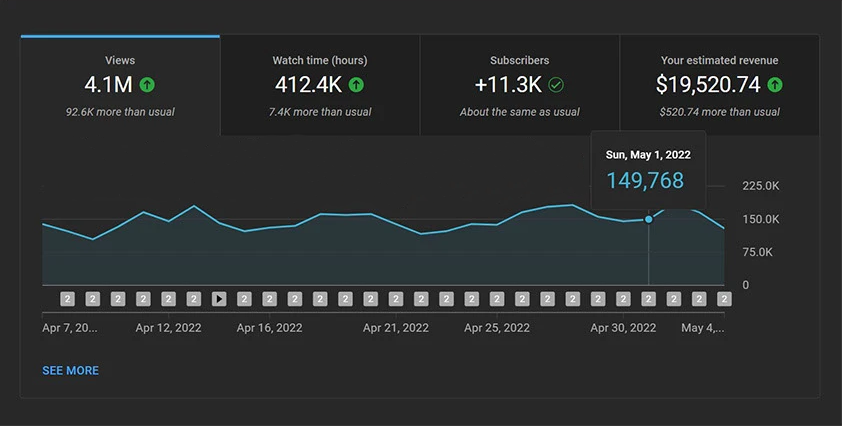Click the green up arrow beside $19,520.74 revenue
842x426 pixels.
pyautogui.click(x=775, y=85)
